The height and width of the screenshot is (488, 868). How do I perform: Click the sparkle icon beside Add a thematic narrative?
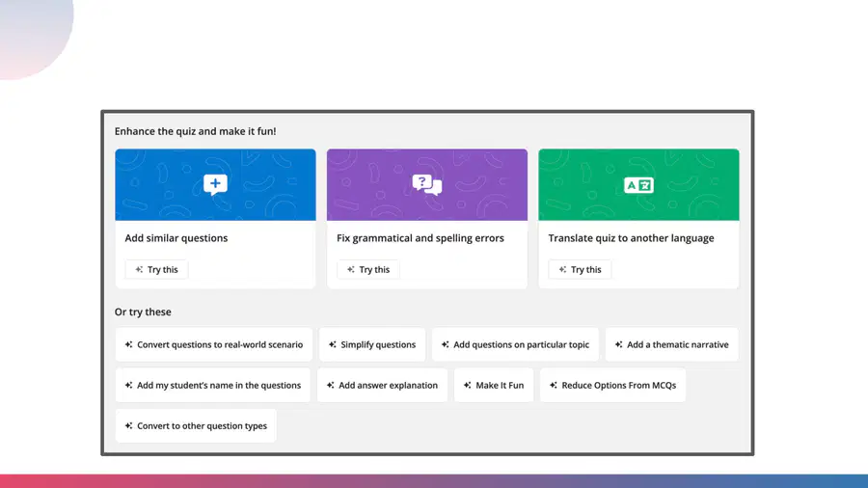tap(618, 344)
